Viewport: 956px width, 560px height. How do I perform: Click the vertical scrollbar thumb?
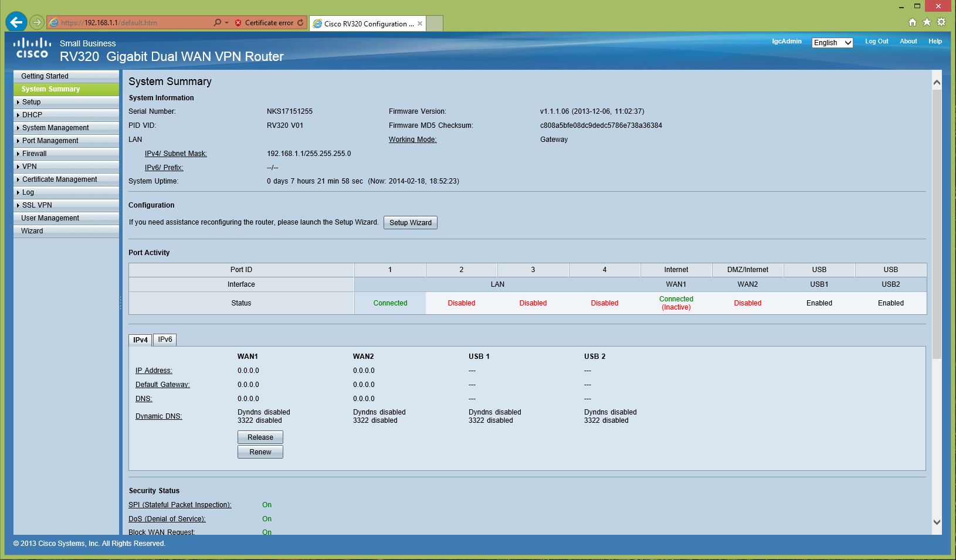937,223
